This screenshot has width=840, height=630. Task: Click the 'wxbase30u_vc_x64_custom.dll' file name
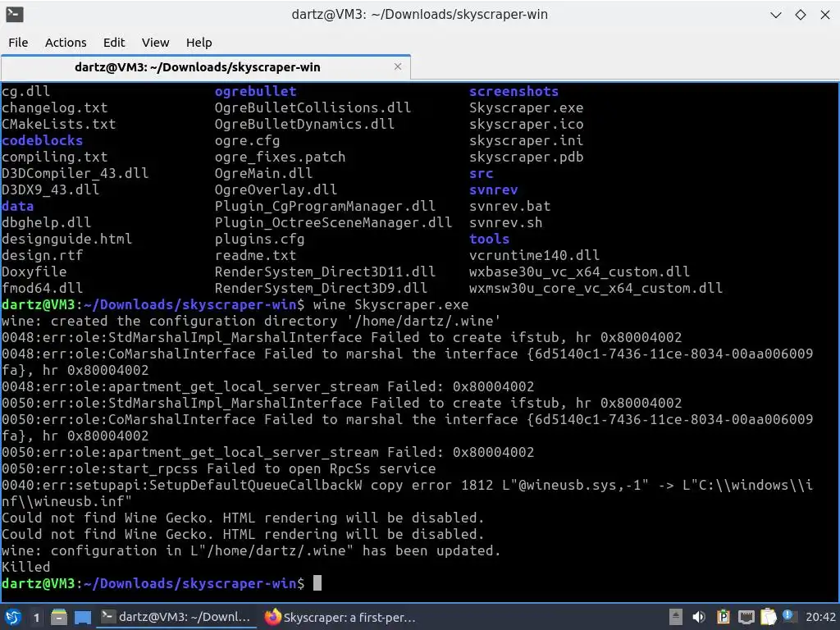(579, 272)
